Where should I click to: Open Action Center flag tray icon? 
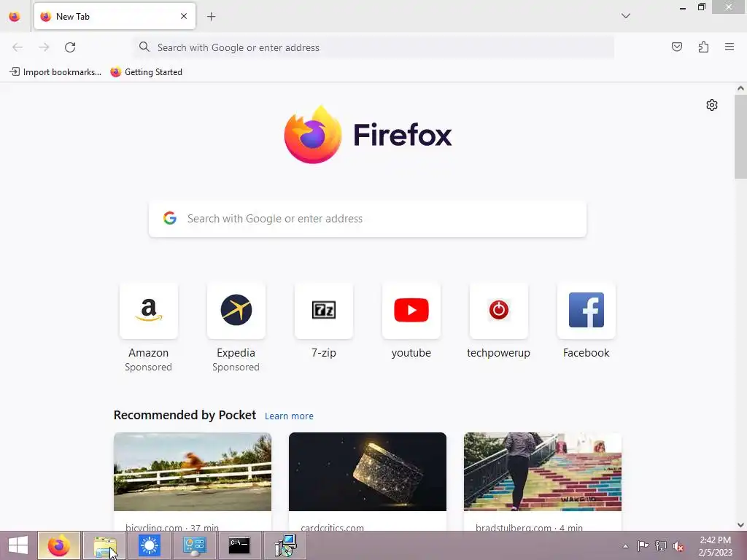[643, 546]
